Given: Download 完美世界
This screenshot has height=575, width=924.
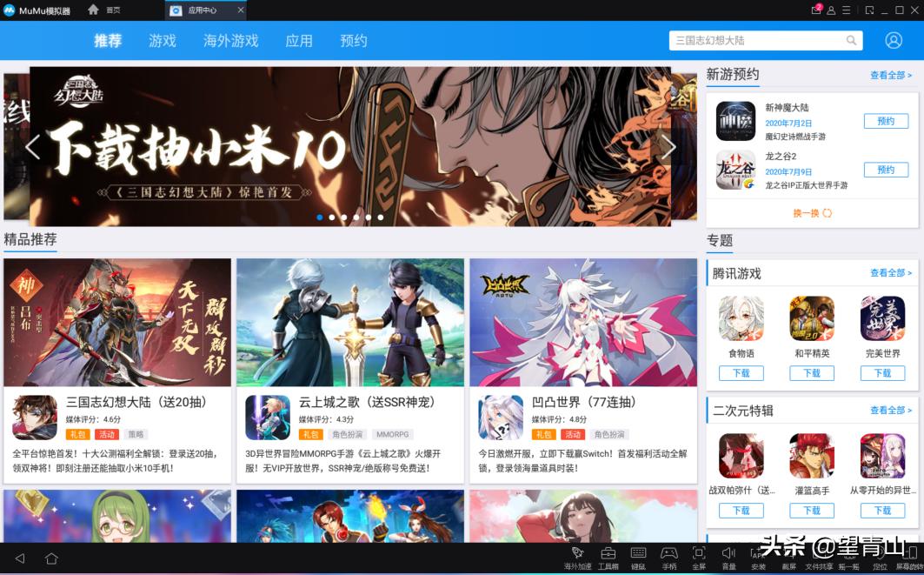Looking at the screenshot, I should click(x=883, y=372).
